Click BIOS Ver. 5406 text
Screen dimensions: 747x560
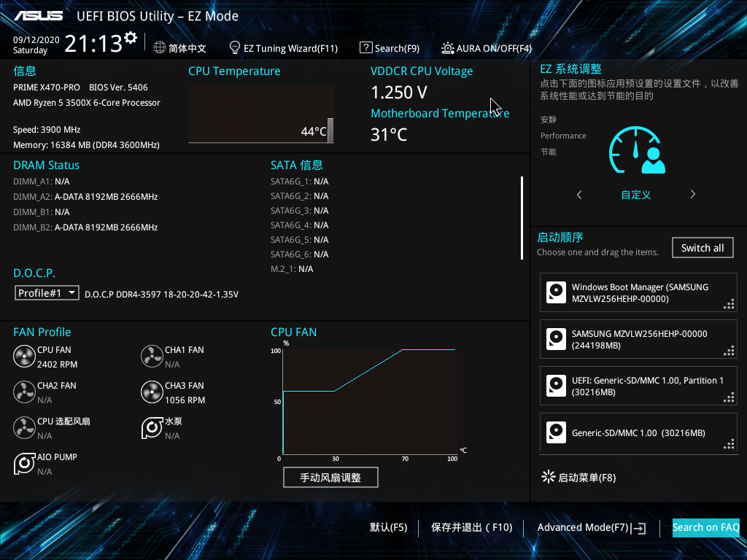(x=118, y=87)
